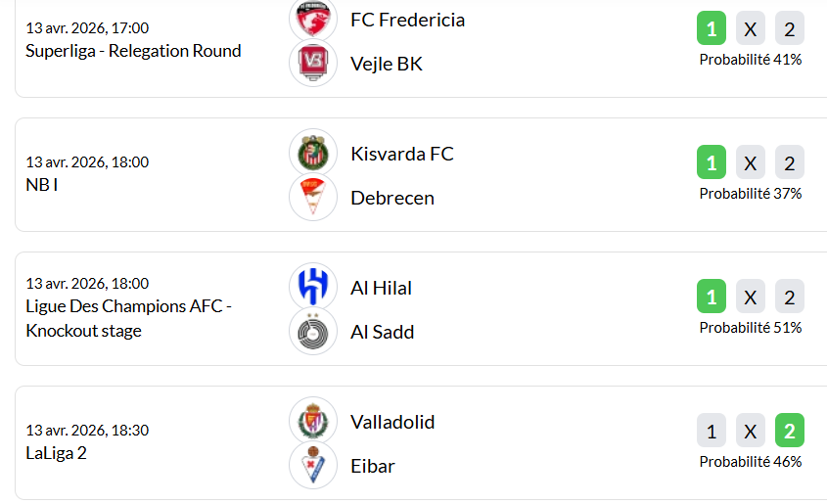Viewport: 827px width, 504px height.
Task: Click the Debrecen club badge
Action: point(313,198)
